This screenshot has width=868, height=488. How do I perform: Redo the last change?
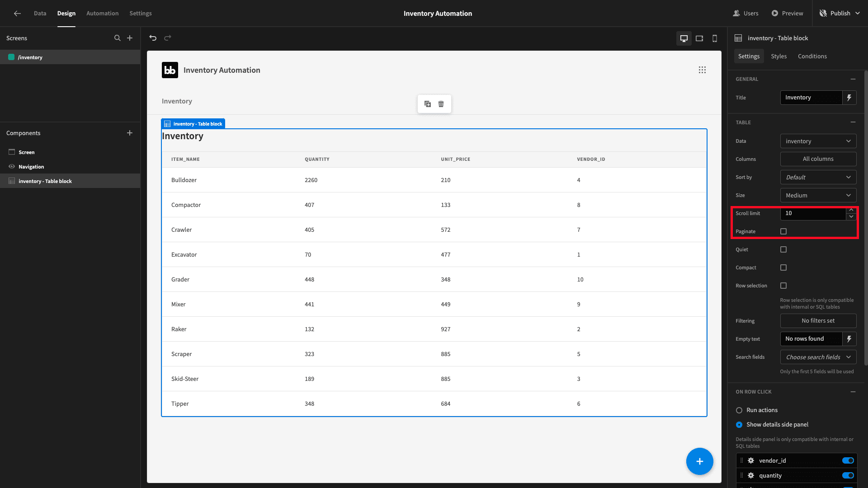click(x=168, y=38)
